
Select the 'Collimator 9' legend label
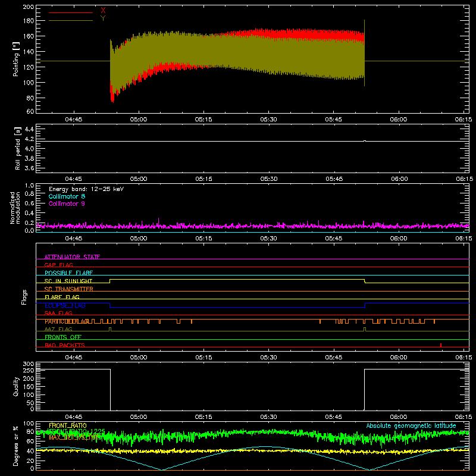pyautogui.click(x=67, y=203)
